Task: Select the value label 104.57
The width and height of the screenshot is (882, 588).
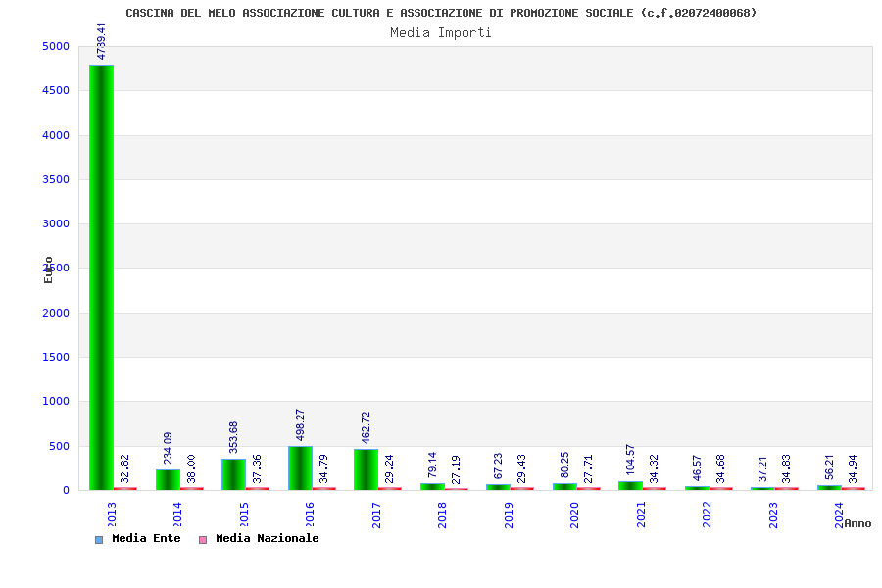Action: coord(630,461)
